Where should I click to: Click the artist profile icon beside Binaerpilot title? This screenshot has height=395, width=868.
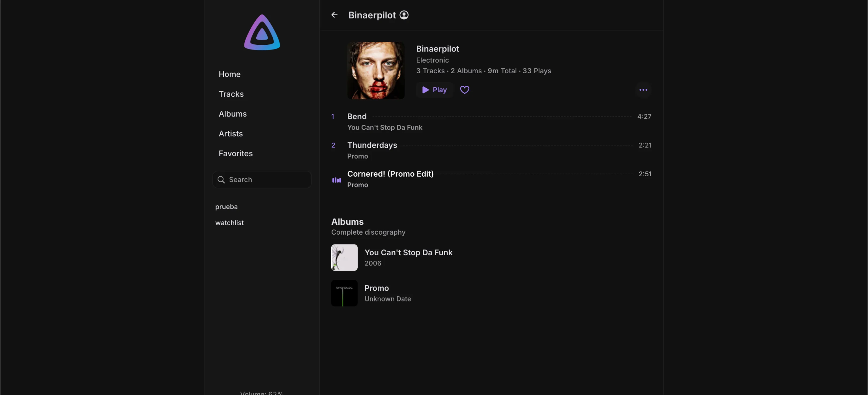[404, 15]
